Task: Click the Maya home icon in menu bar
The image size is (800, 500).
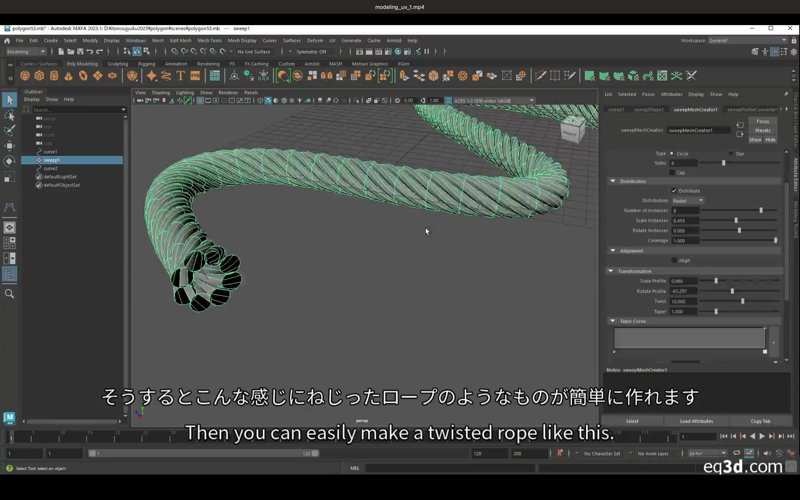Action: [x=9, y=40]
